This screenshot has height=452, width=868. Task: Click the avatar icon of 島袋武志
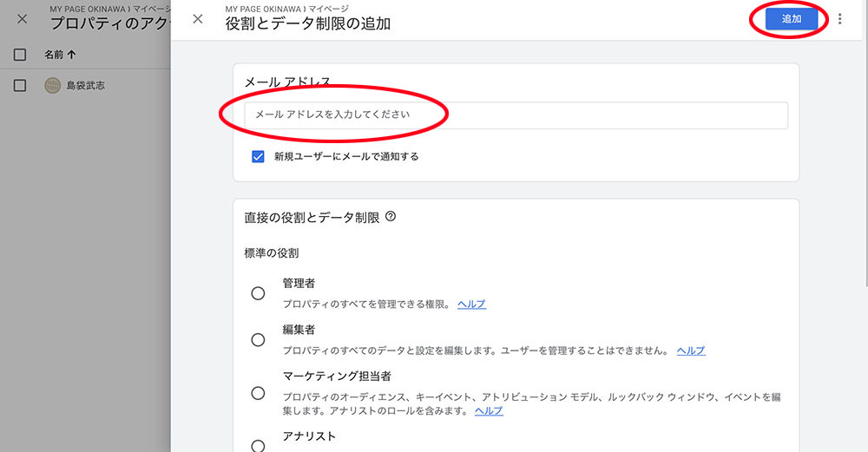[53, 86]
